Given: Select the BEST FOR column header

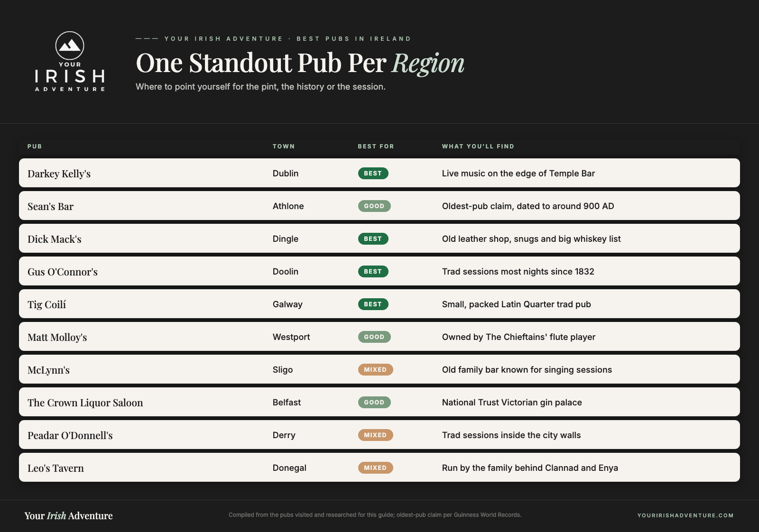Looking at the screenshot, I should coord(376,147).
